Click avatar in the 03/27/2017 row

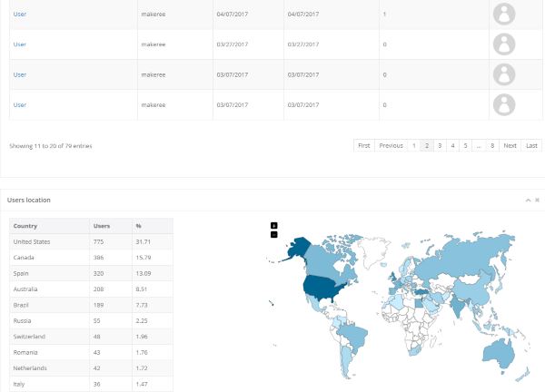(x=503, y=44)
